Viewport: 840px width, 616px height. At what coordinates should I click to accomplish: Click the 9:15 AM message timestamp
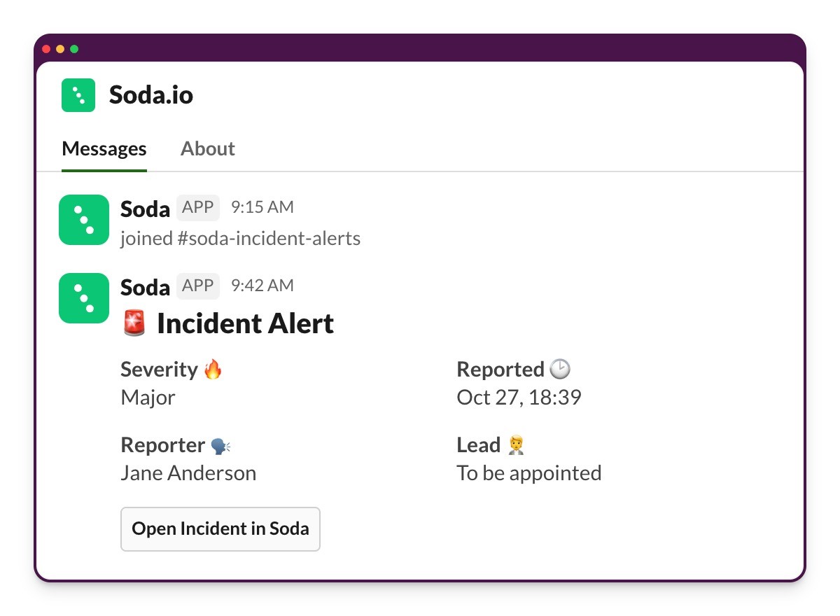[262, 207]
